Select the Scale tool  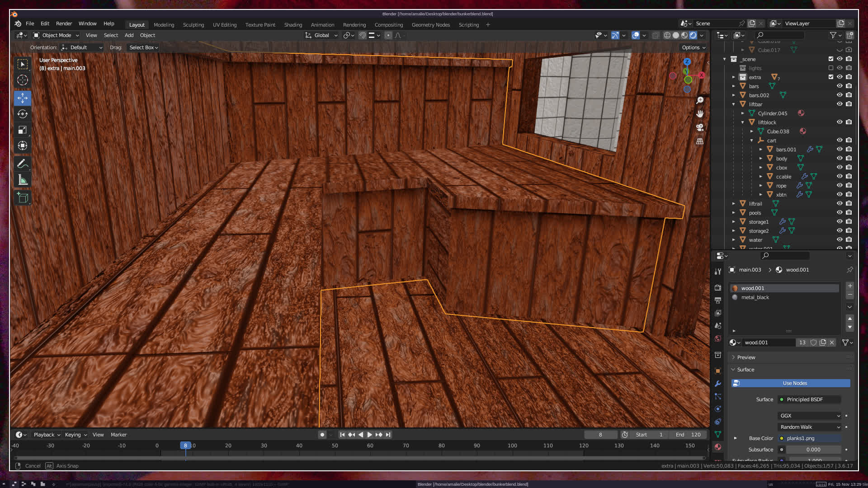(23, 130)
